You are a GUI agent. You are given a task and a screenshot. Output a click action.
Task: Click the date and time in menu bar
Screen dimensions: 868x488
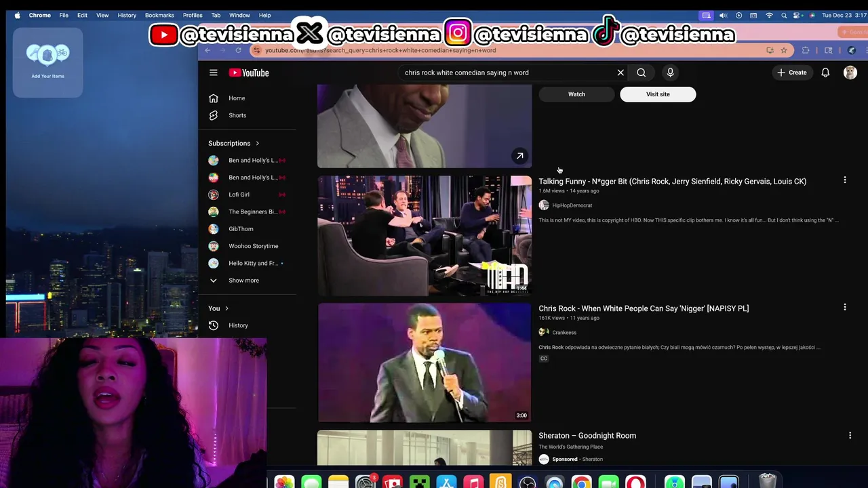click(844, 15)
